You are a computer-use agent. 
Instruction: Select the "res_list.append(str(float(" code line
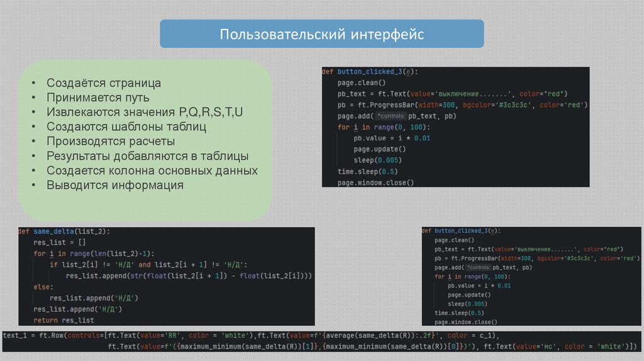pos(189,276)
